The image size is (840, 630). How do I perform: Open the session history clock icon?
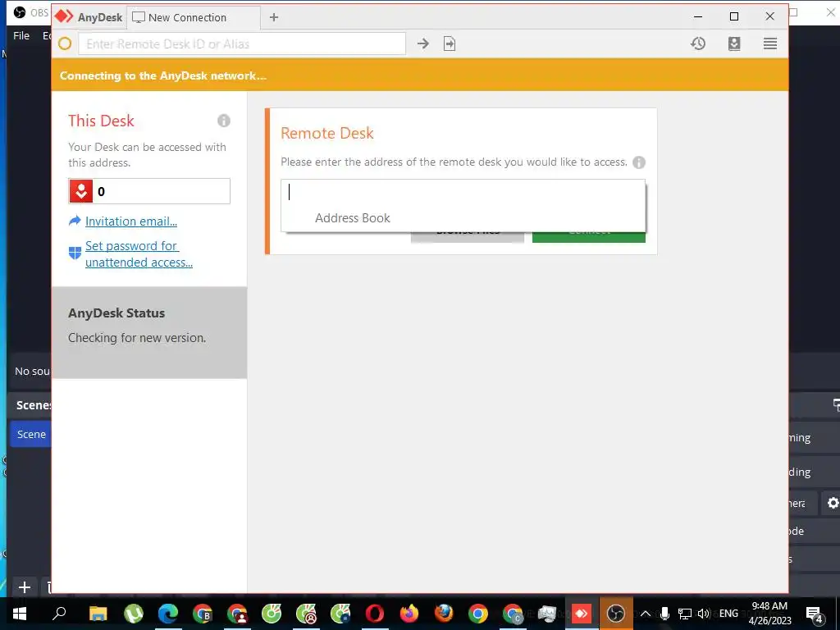pyautogui.click(x=698, y=43)
